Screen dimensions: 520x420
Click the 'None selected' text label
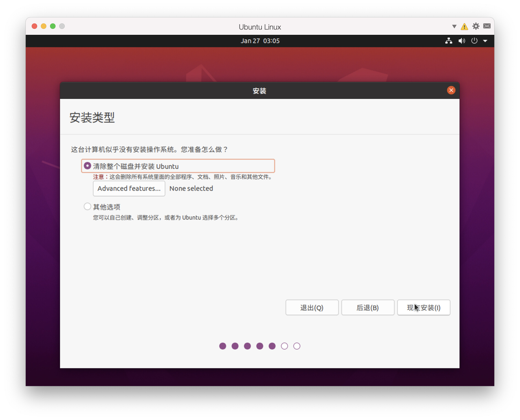[191, 188]
